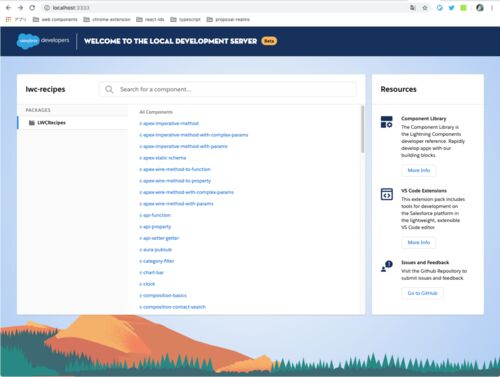
Task: Open c-api-setter-getter component
Action: pyautogui.click(x=159, y=238)
